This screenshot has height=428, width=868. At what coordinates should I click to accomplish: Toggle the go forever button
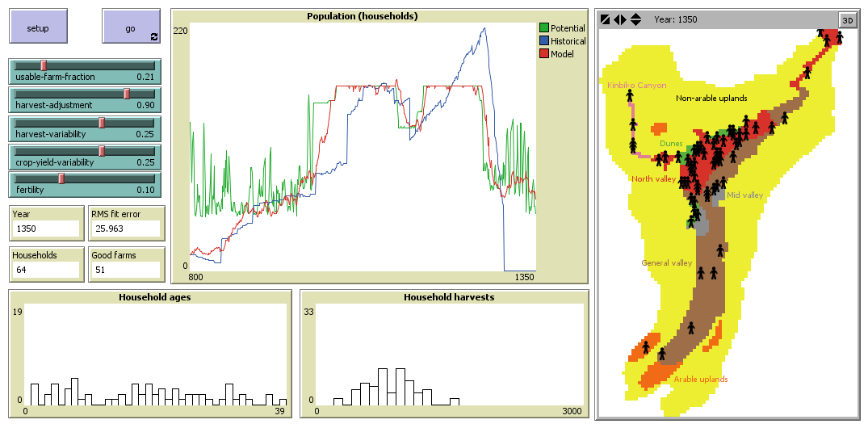(x=131, y=27)
